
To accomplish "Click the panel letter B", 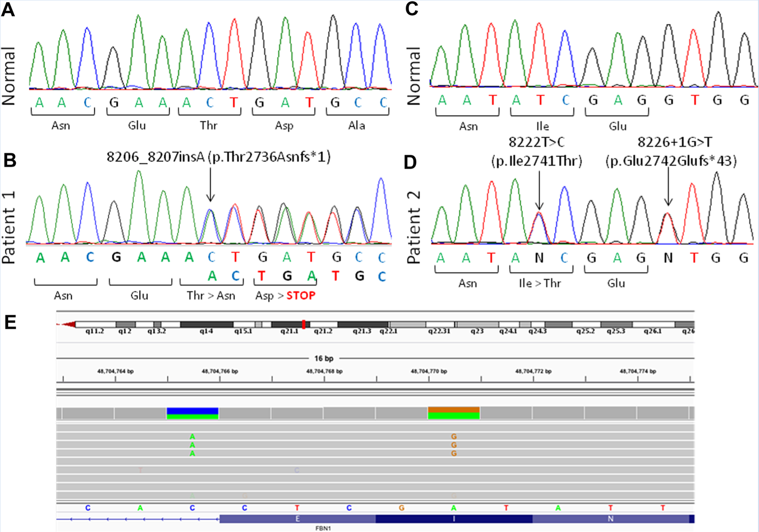I will tap(10, 160).
